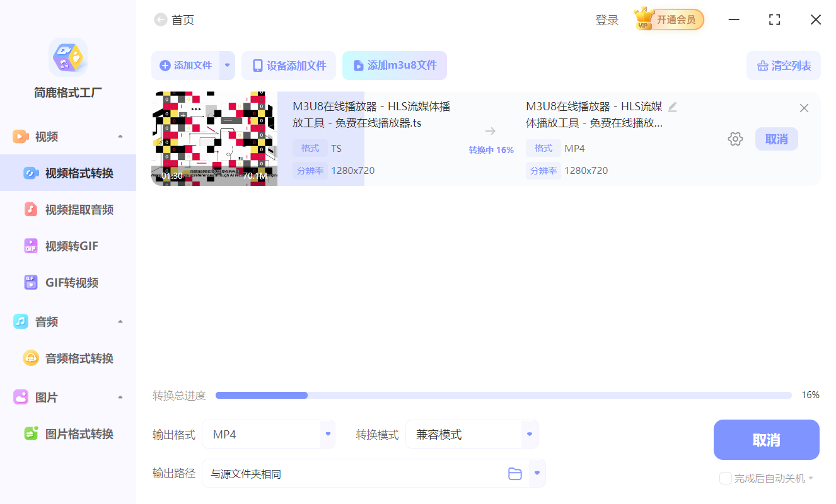Open 视频提取音频 in the sidebar

68,210
